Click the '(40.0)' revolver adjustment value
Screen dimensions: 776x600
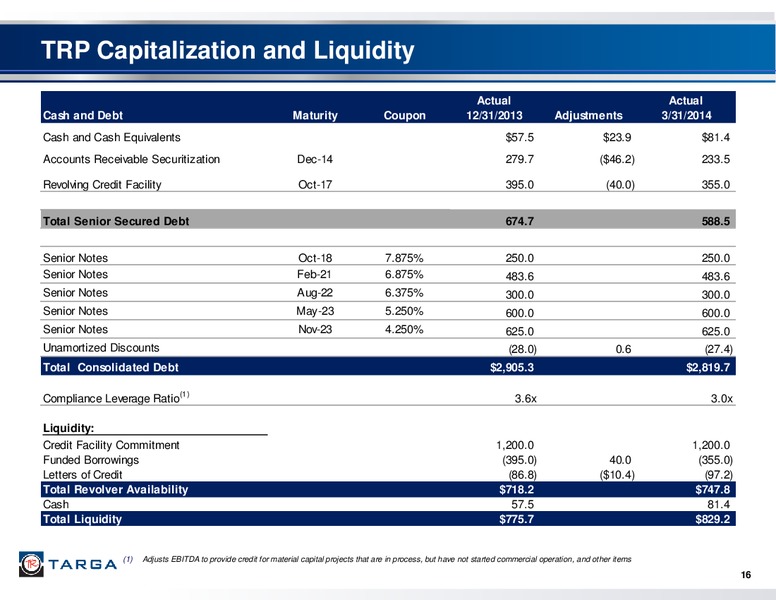tap(620, 185)
